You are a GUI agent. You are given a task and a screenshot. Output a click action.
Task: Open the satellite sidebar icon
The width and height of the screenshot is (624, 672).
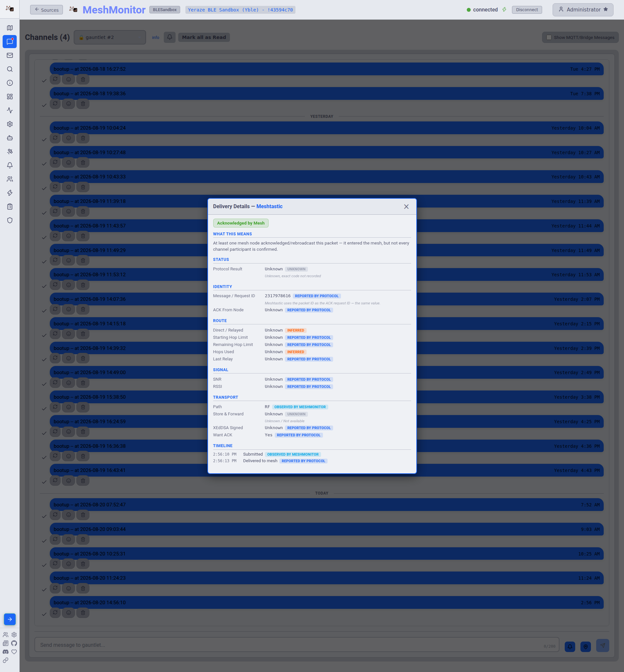point(10,152)
